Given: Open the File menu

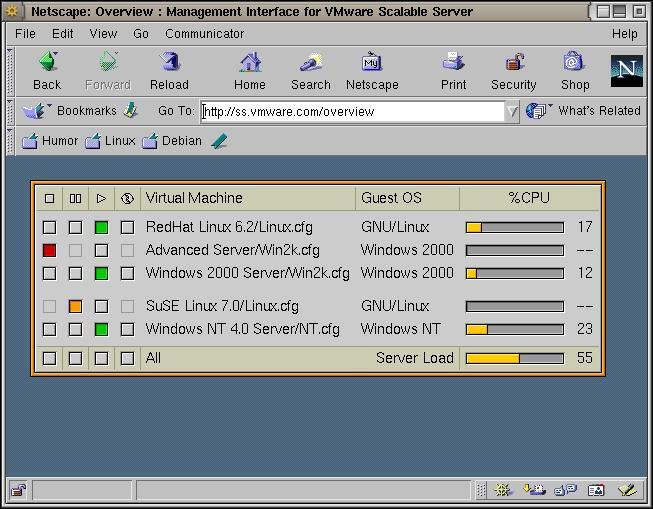Looking at the screenshot, I should tap(25, 33).
